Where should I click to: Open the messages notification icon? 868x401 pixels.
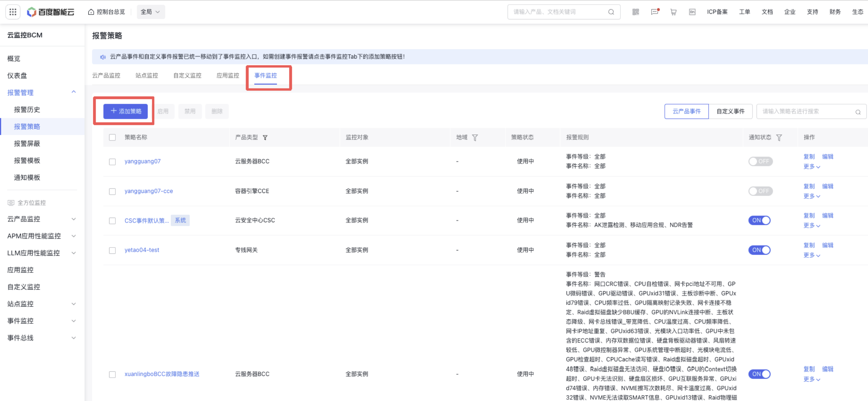pos(655,12)
